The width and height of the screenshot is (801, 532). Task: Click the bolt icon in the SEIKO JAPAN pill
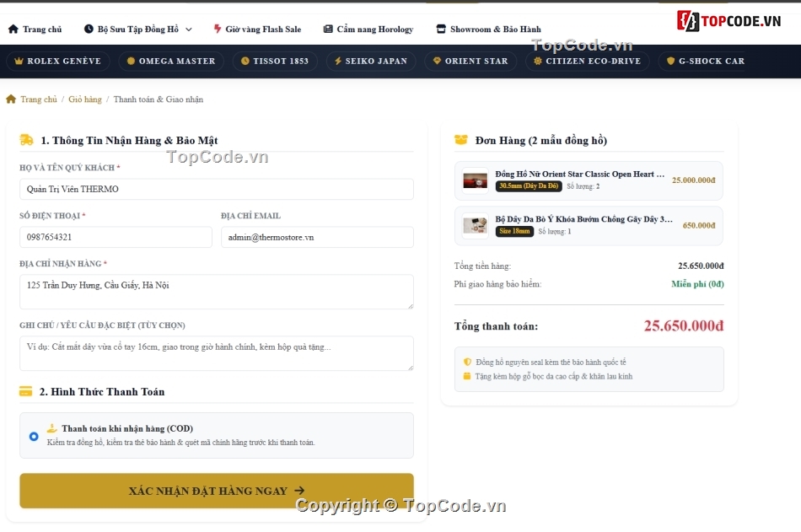coord(337,61)
